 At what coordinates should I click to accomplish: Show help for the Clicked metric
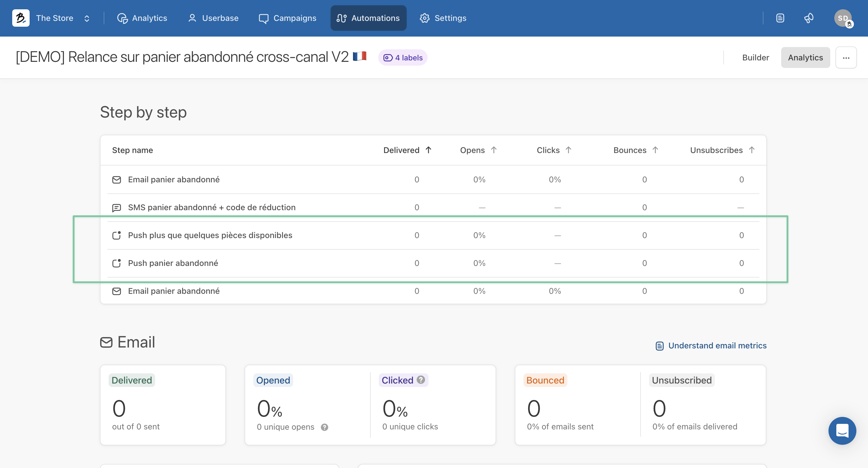tap(421, 379)
